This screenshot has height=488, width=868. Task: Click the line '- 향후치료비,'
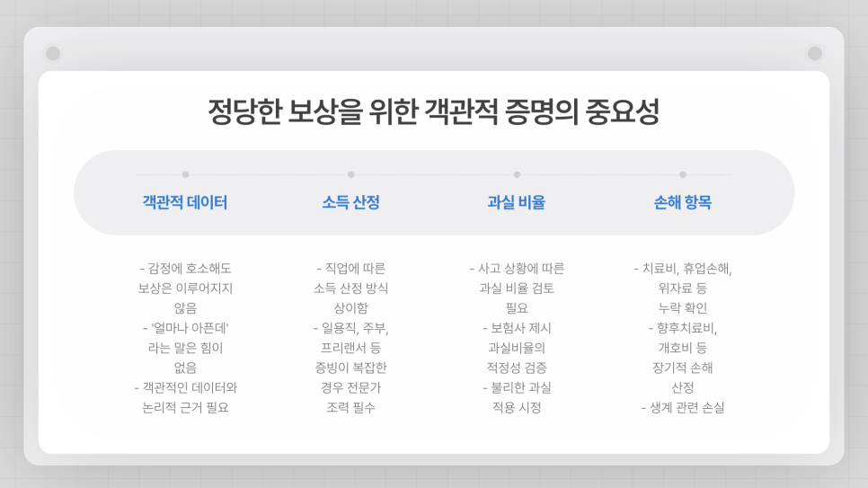coord(683,328)
